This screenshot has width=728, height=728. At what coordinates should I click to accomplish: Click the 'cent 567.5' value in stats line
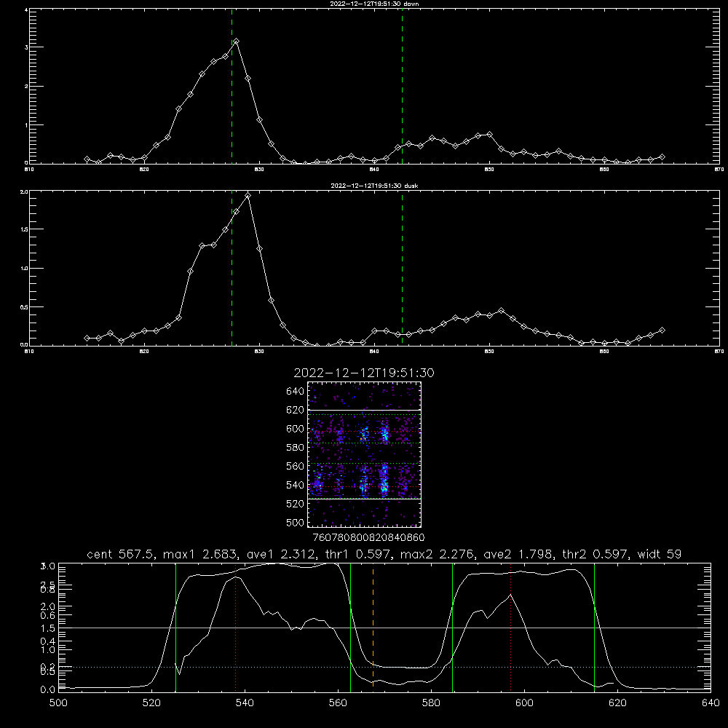tap(121, 554)
